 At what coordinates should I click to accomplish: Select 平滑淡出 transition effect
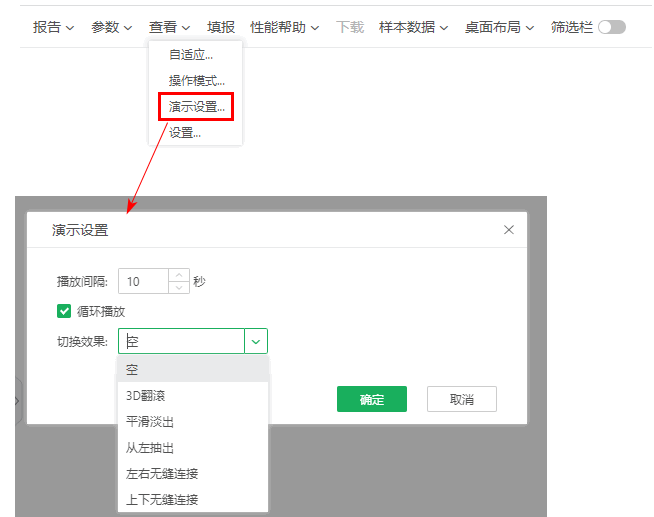coord(193,422)
